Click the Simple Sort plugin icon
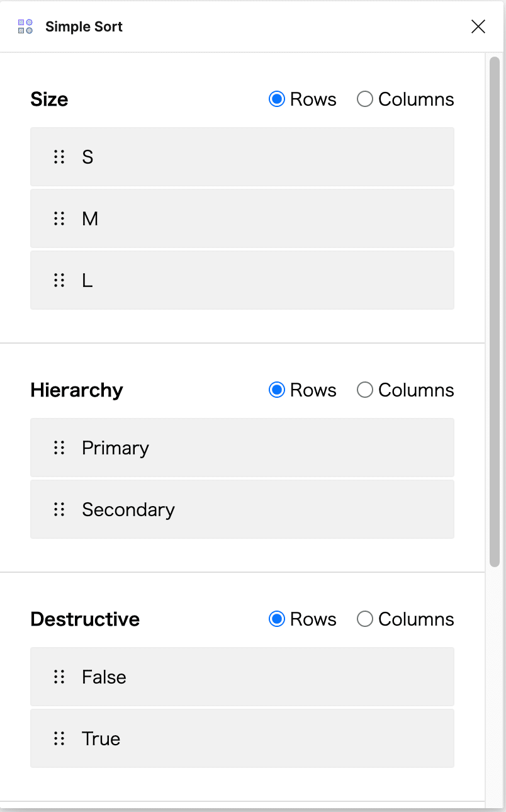Viewport: 506px width, 812px height. 25,26
